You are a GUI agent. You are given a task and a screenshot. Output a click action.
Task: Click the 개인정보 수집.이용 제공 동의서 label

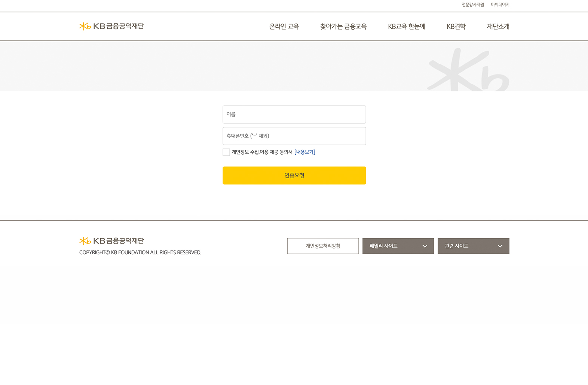(x=262, y=152)
